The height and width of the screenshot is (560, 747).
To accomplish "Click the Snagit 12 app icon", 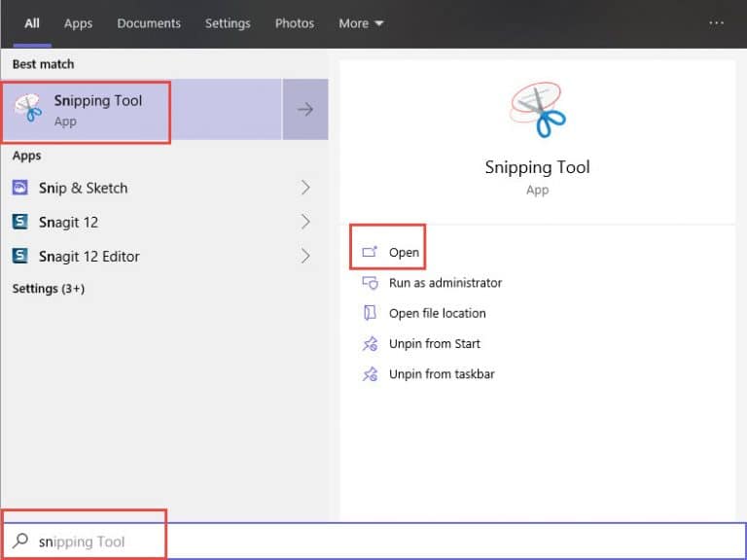I will pyautogui.click(x=20, y=222).
